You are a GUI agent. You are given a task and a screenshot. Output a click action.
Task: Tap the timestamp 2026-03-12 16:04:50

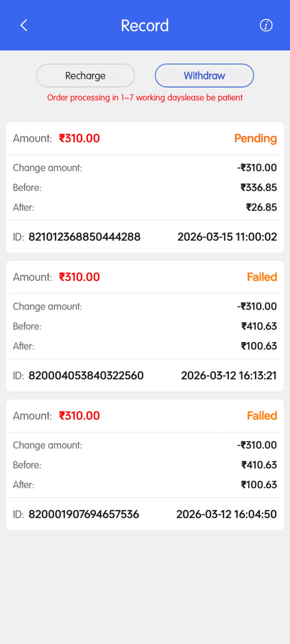point(226,514)
